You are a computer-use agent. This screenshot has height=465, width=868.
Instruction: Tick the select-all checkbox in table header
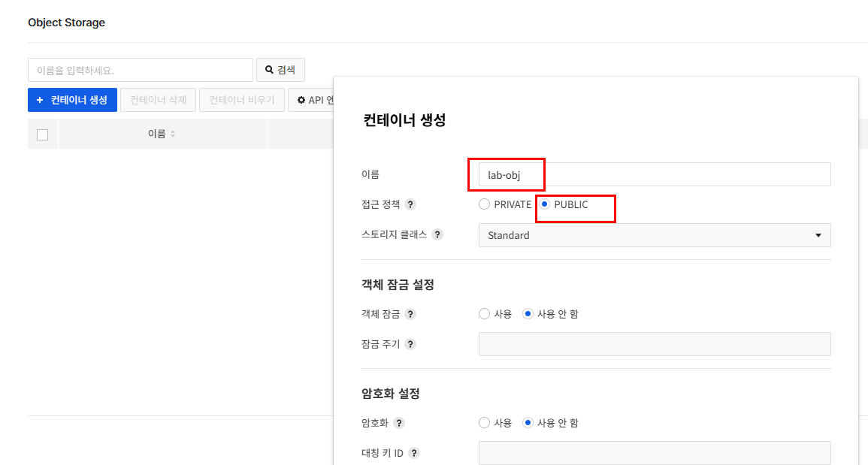[x=43, y=134]
